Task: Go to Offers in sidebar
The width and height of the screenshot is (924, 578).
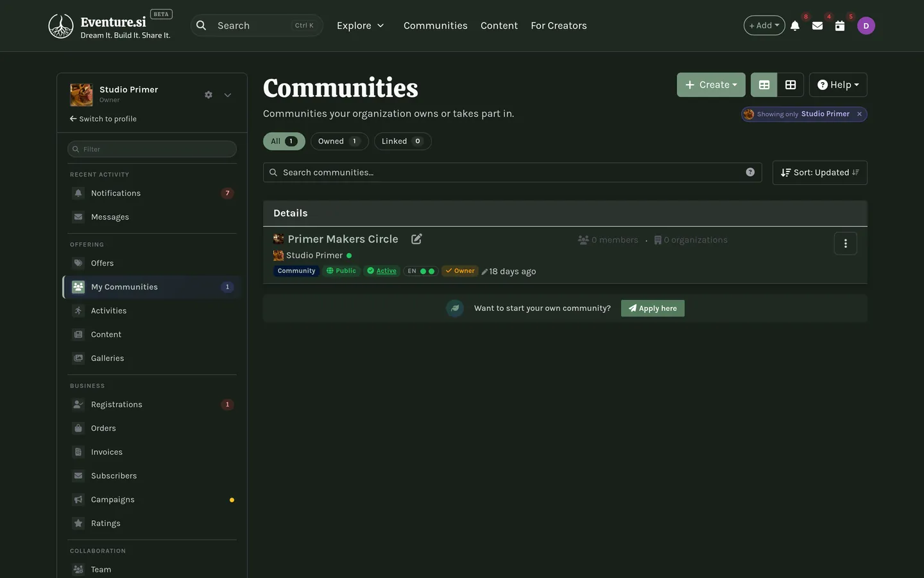Action: 152,263
